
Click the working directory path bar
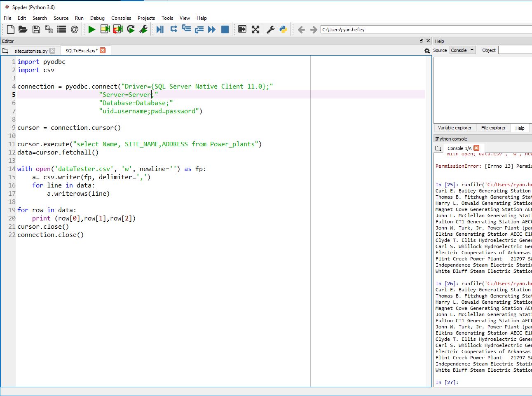412,29
